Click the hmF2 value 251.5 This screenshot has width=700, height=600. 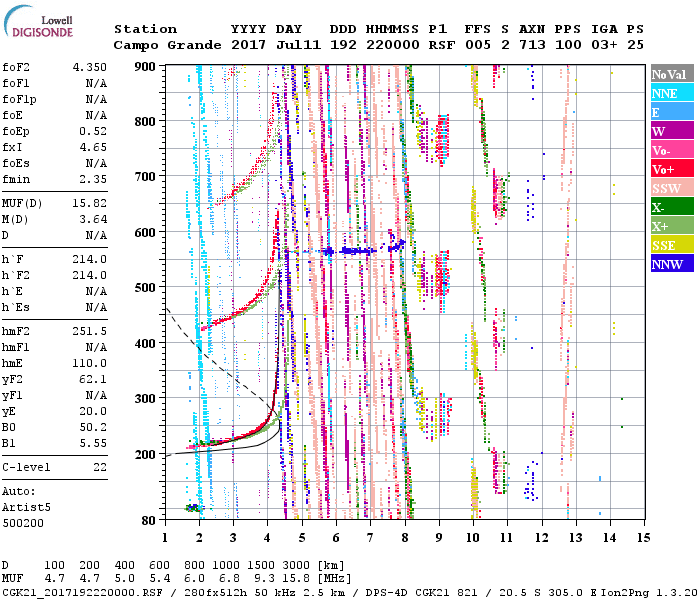89,331
